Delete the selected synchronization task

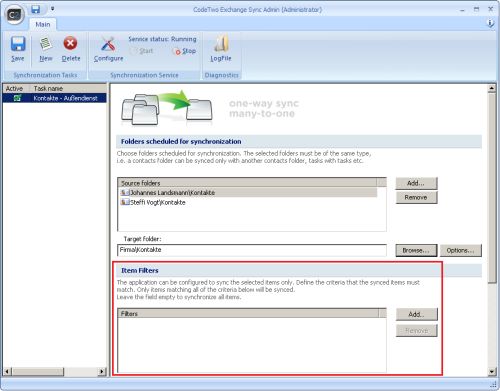pos(71,49)
